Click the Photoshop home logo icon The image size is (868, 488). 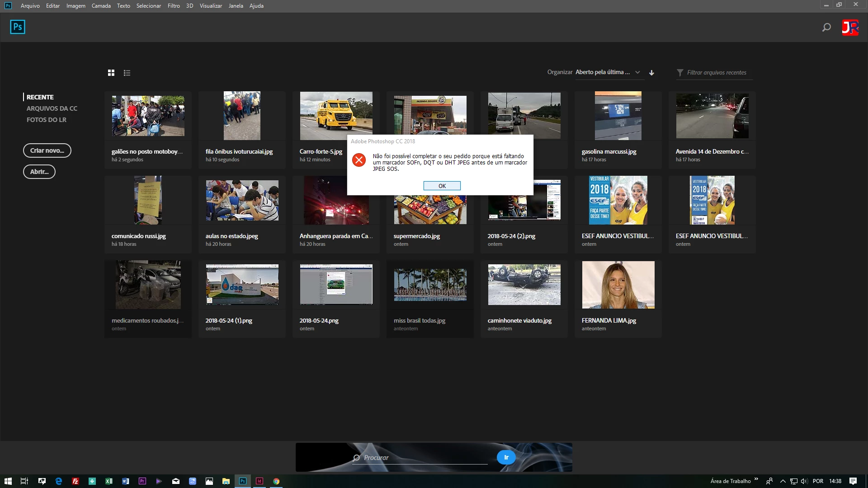[18, 27]
